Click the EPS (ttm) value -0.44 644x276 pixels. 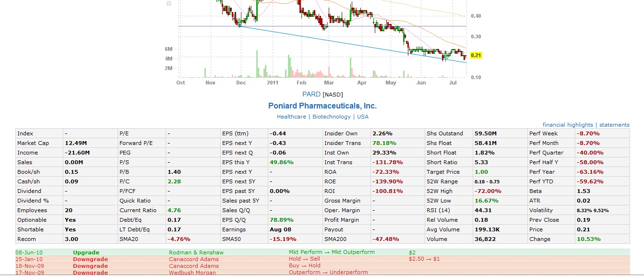(278, 133)
